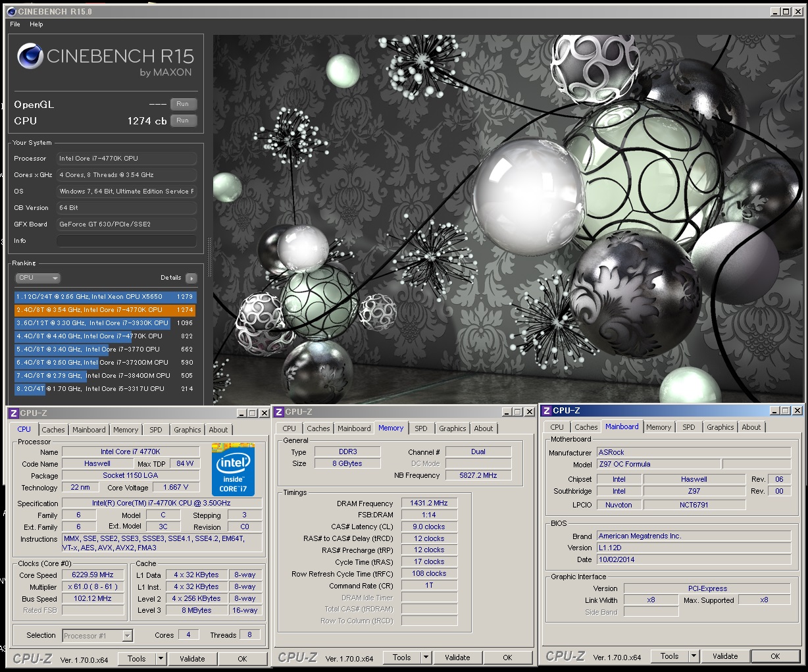Select the Xeon X5650 ranking entry

point(105,297)
